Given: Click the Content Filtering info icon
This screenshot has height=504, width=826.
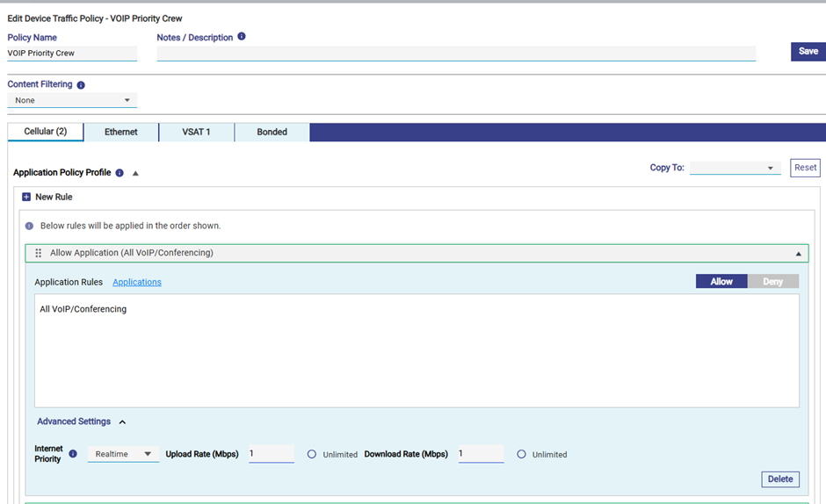Looking at the screenshot, I should click(x=81, y=85).
